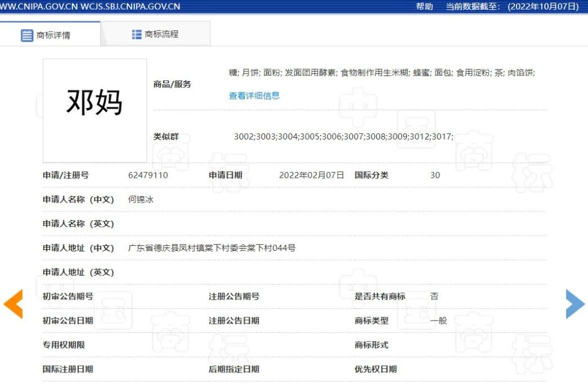Click the data cutoff date 2022年10月07日
Screen dimensions: 588x387
click(544, 6)
